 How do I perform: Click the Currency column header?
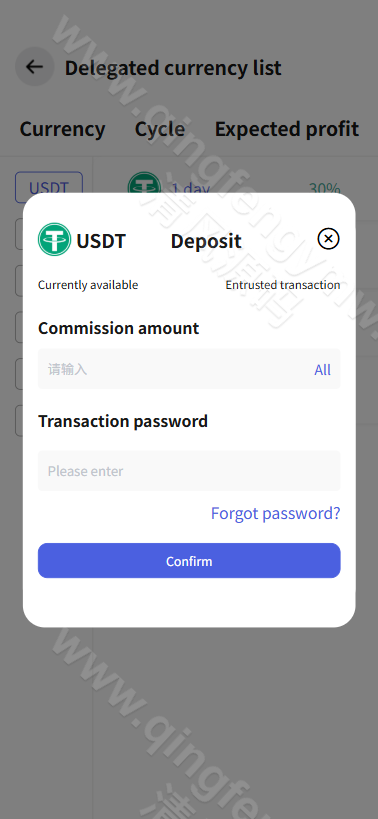coord(62,129)
